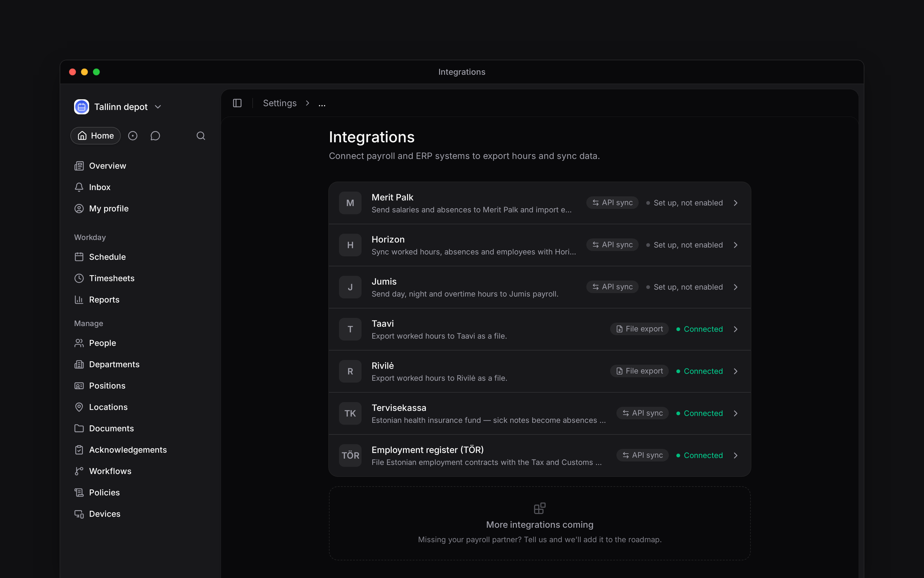Click Settings breadcrumb link

click(x=279, y=103)
